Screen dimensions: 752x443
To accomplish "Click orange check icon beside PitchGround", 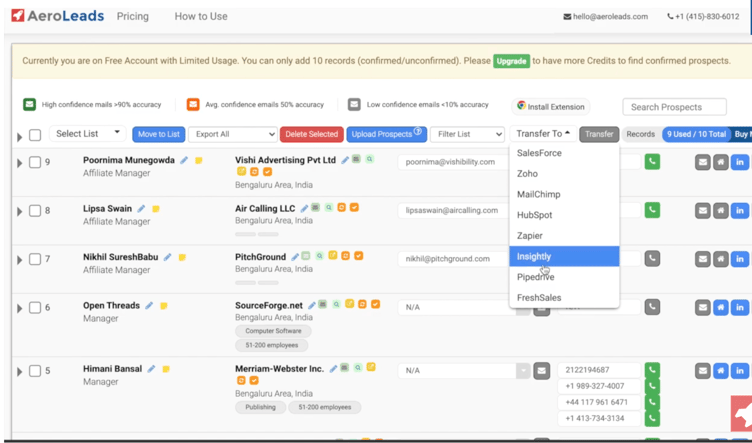I will pyautogui.click(x=358, y=256).
